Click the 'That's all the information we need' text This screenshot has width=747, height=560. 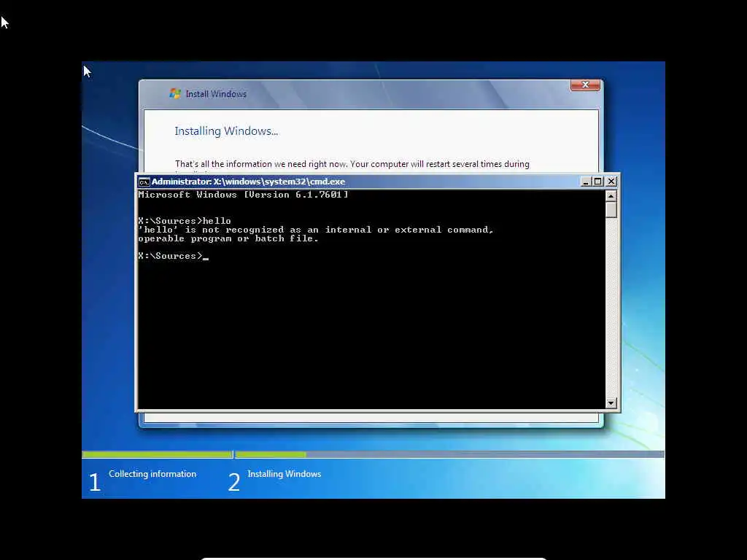[x=352, y=164]
